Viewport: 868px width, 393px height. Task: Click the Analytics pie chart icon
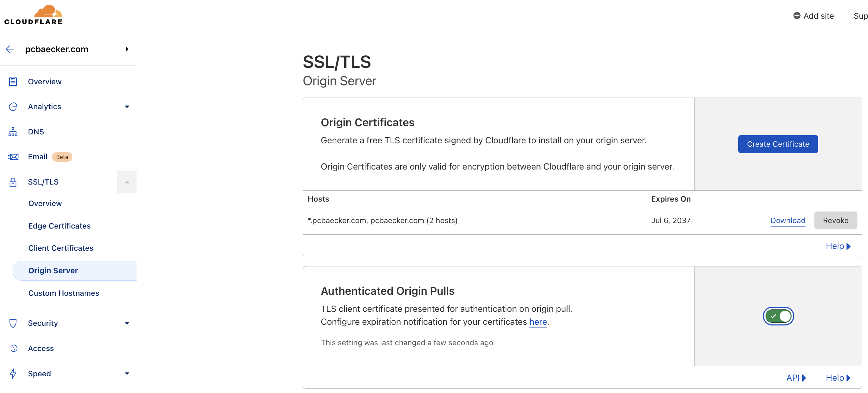tap(13, 106)
